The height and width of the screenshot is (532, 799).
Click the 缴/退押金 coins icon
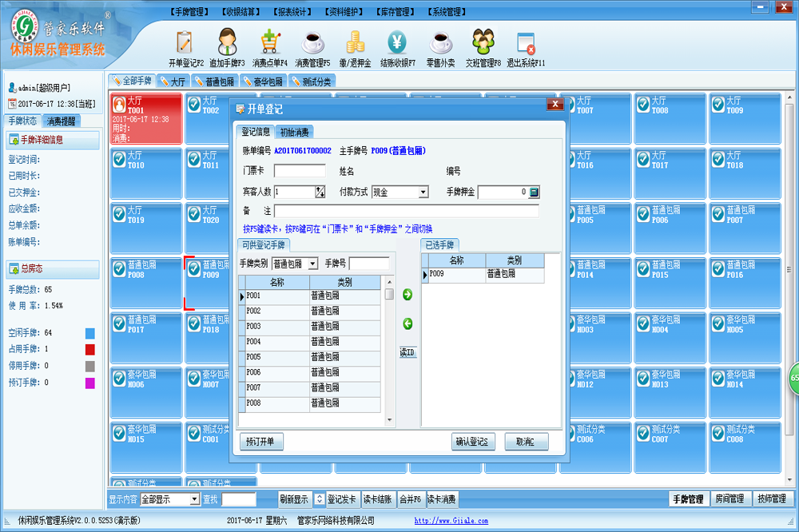point(356,49)
